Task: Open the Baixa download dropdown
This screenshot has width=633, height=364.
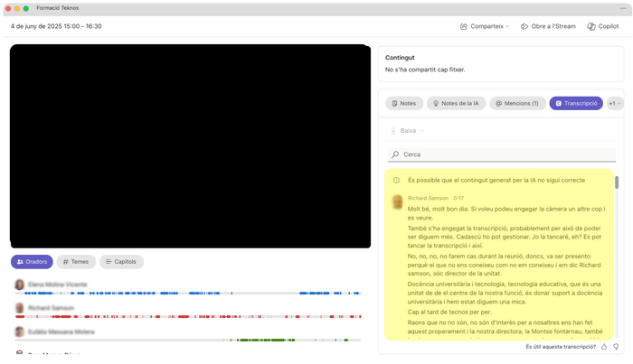Action: [407, 131]
